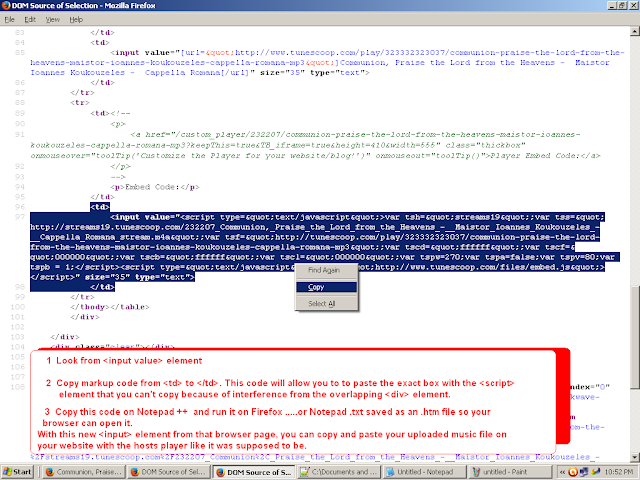Click the <tr> tag on line 88

pos(80,103)
